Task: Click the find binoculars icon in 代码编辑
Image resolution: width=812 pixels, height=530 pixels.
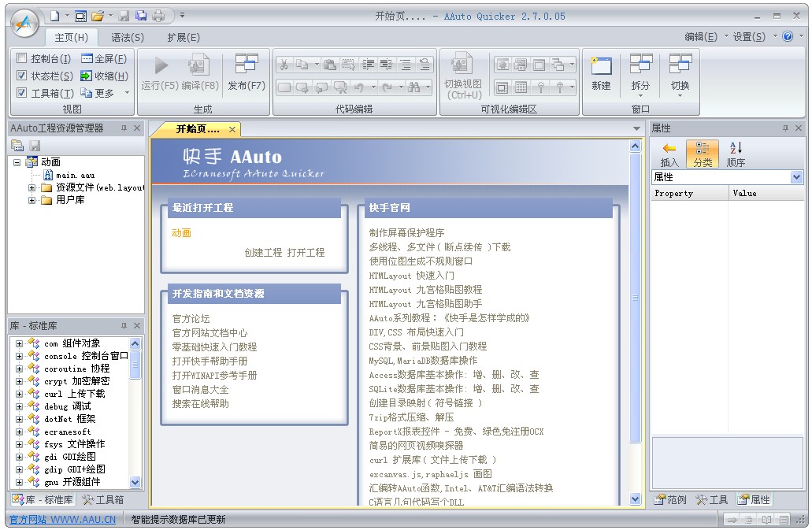Action: point(413,87)
